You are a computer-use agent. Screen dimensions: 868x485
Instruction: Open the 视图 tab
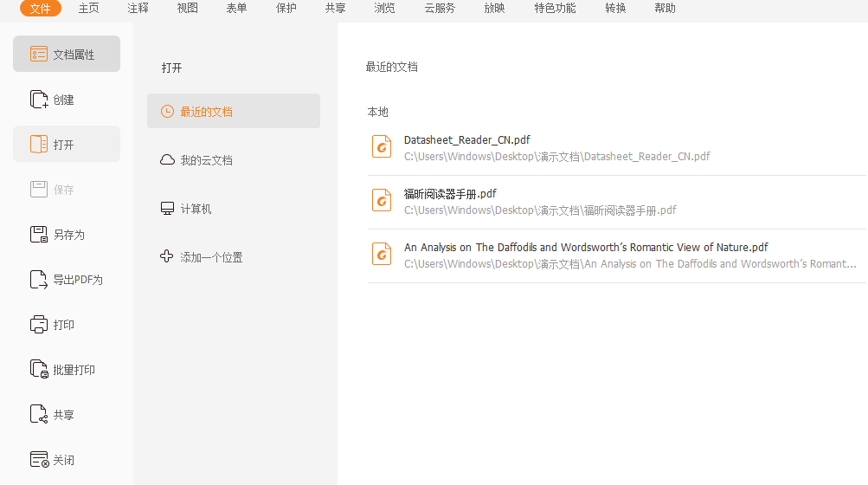click(187, 9)
